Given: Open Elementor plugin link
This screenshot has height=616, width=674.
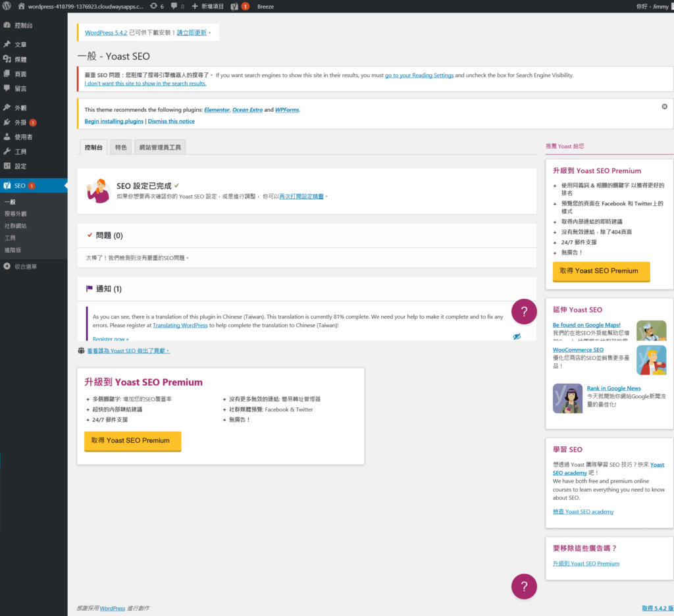Looking at the screenshot, I should coord(217,110).
